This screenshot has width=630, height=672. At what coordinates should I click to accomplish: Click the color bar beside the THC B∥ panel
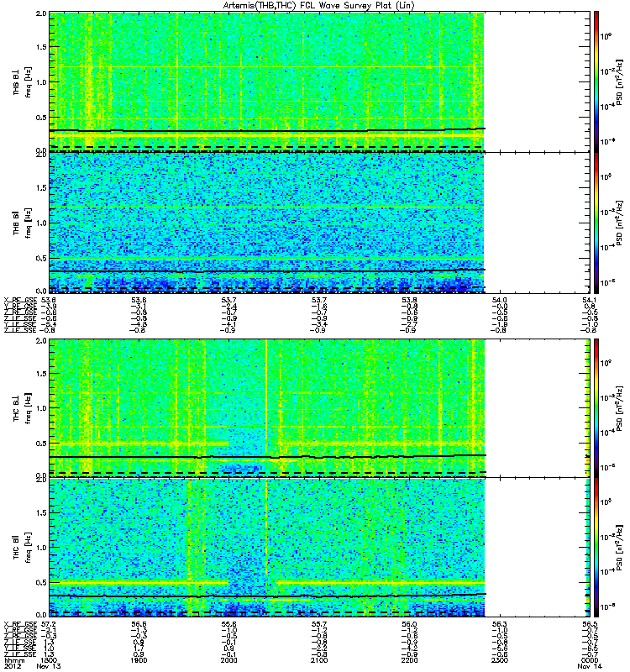pyautogui.click(x=596, y=546)
